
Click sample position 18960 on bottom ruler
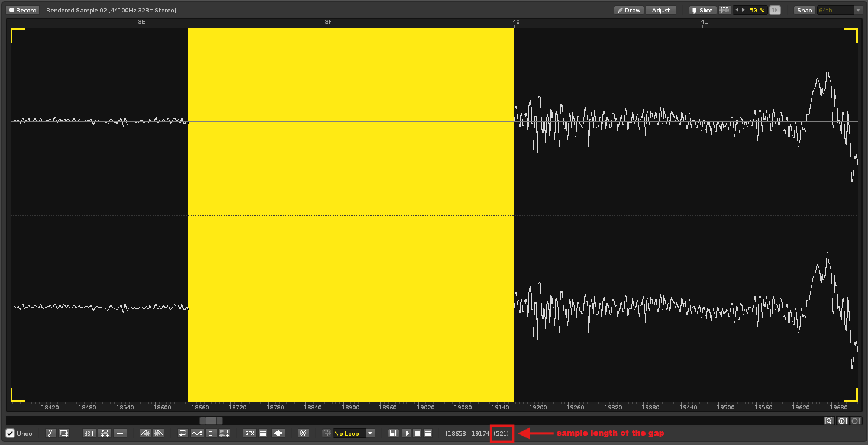[388, 407]
